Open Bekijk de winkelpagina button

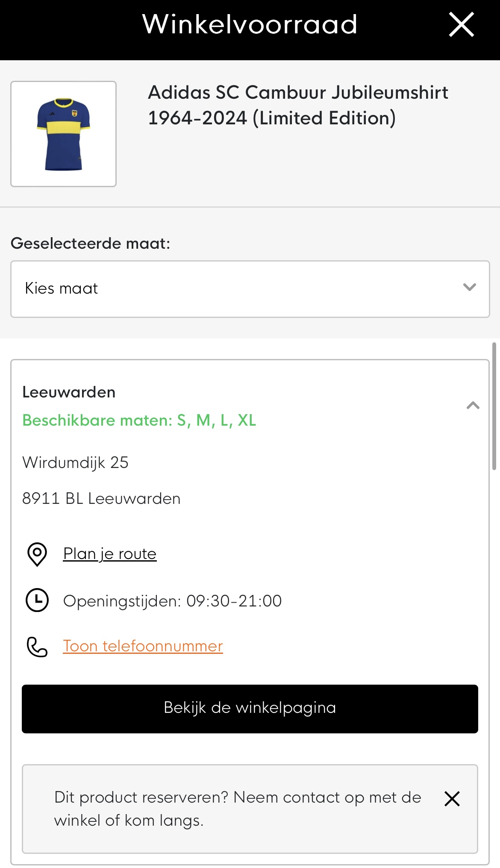point(250,709)
